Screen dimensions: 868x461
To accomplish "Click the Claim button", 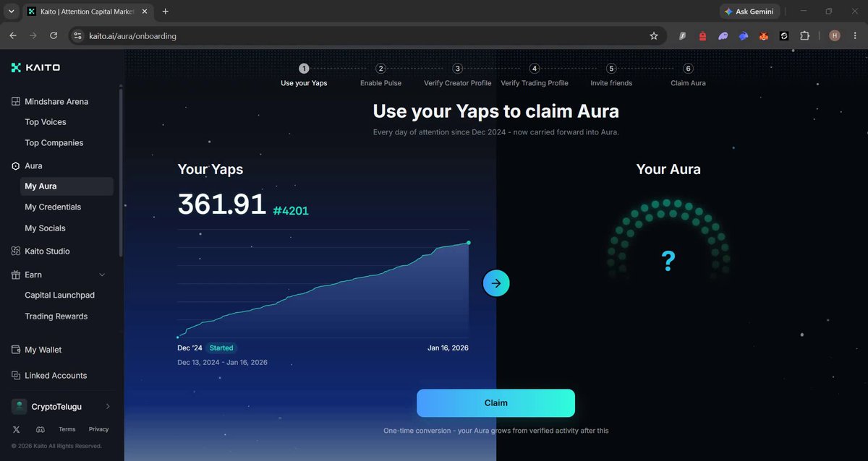I will 496,403.
